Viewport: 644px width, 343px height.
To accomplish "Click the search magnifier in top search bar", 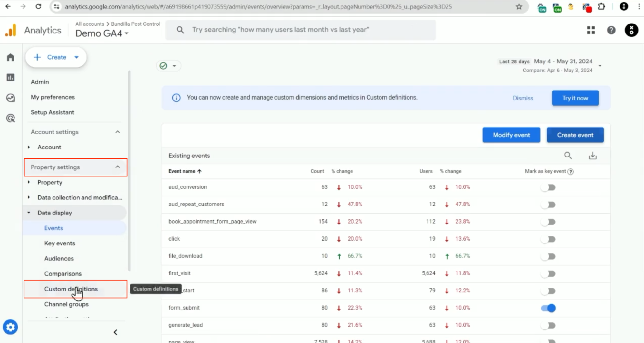I will tap(180, 30).
